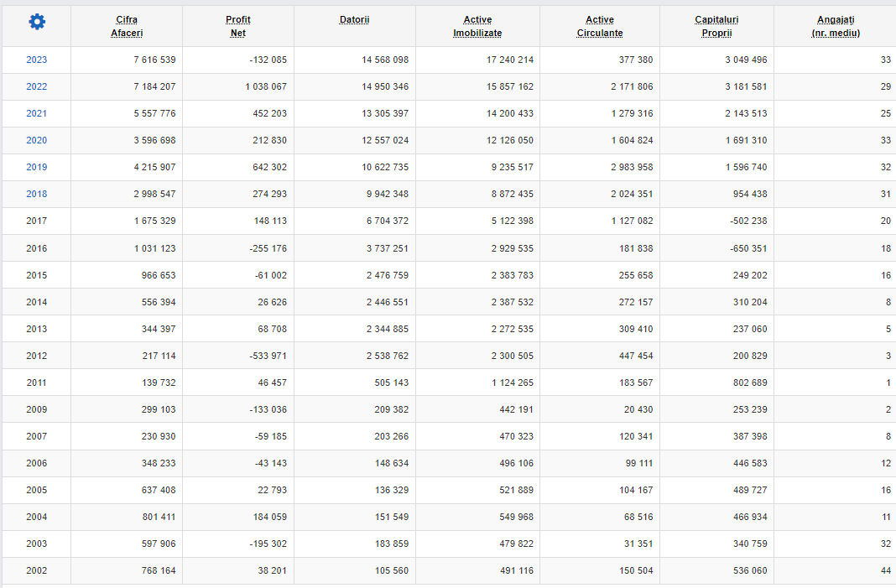Open the 2019 year link
Viewport: 896px width, 588px height.
coord(37,167)
